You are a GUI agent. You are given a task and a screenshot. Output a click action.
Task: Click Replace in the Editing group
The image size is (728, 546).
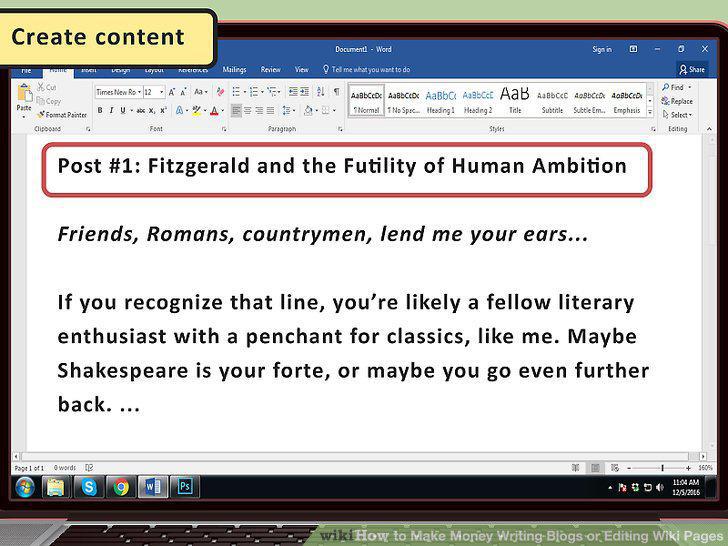[676, 101]
